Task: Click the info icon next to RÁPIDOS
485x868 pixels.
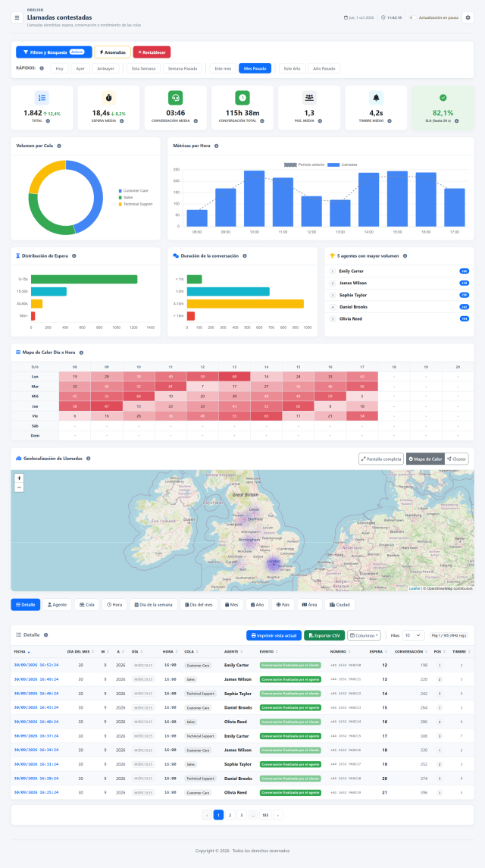Action: 42,68
